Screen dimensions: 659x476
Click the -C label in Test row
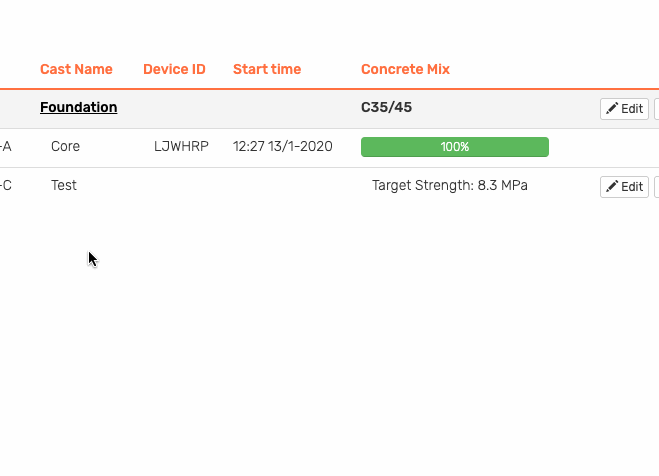click(x=5, y=185)
